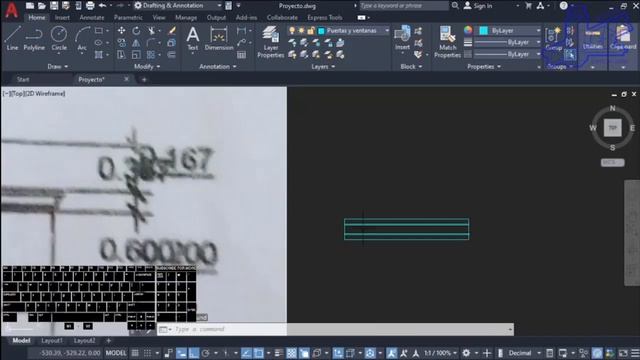The width and height of the screenshot is (640, 360).
Task: Switch to the Annotate ribbon tab
Action: [x=92, y=18]
